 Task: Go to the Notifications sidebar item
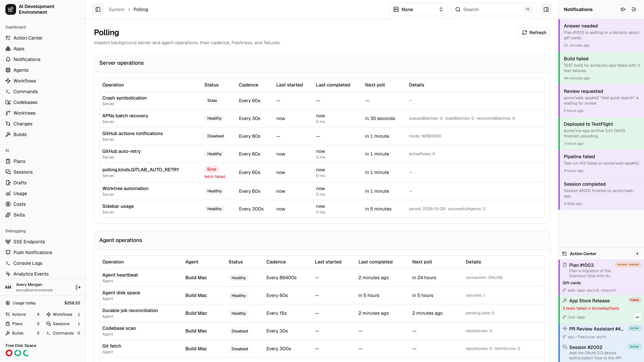pos(43,59)
